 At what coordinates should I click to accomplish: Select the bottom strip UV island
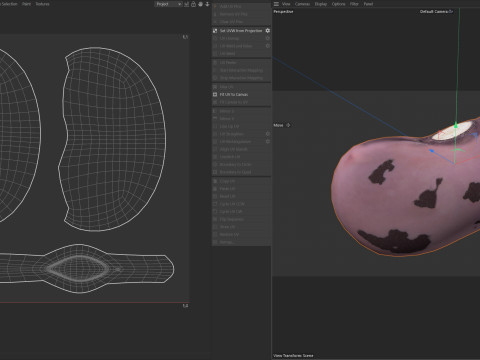pos(87,269)
